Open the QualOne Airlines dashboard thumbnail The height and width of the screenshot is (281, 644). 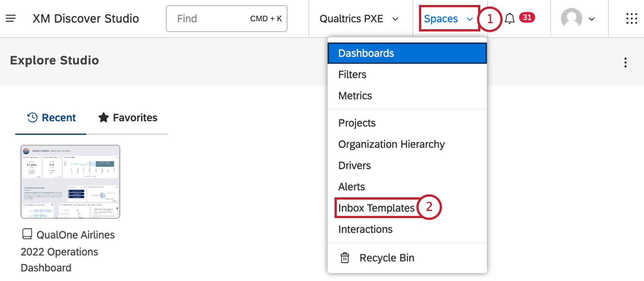pyautogui.click(x=70, y=182)
